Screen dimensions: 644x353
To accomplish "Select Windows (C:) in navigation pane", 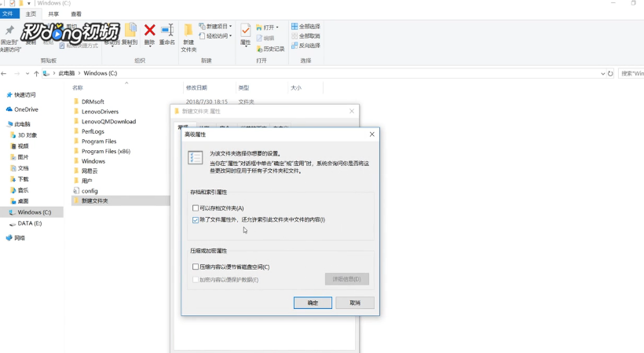I will (x=31, y=212).
